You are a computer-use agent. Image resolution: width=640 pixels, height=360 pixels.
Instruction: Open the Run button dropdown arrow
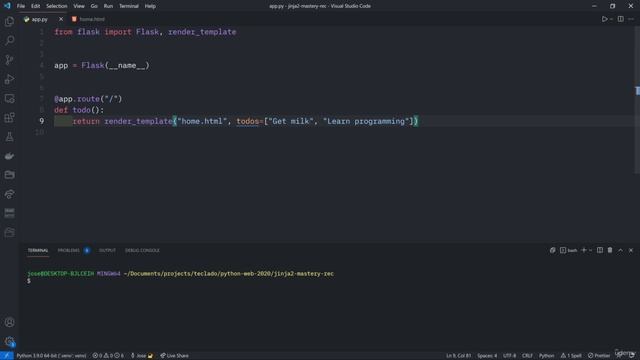click(611, 19)
